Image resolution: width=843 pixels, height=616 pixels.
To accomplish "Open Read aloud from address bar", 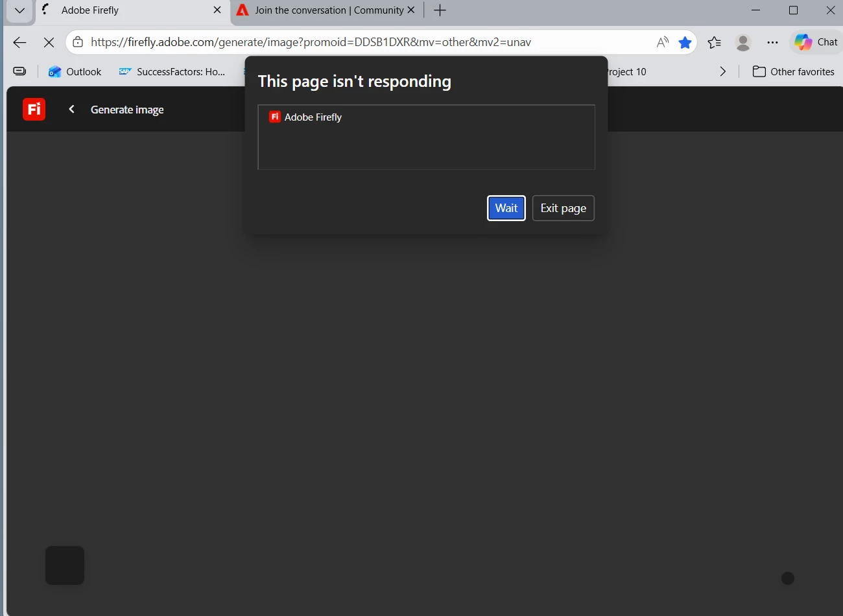I will pos(662,42).
